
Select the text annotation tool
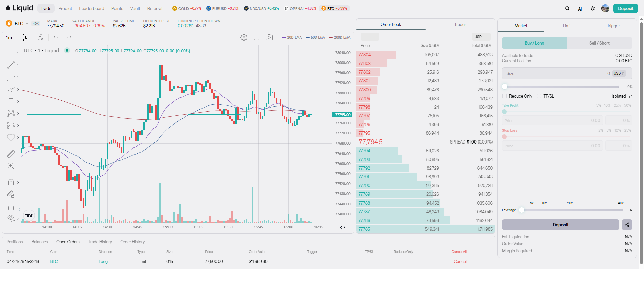(11, 101)
